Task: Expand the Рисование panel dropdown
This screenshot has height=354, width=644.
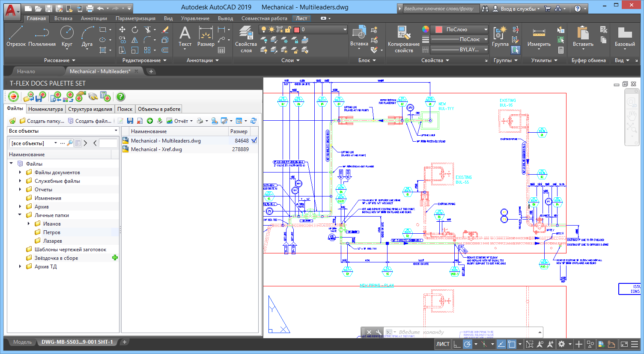Action: point(60,60)
